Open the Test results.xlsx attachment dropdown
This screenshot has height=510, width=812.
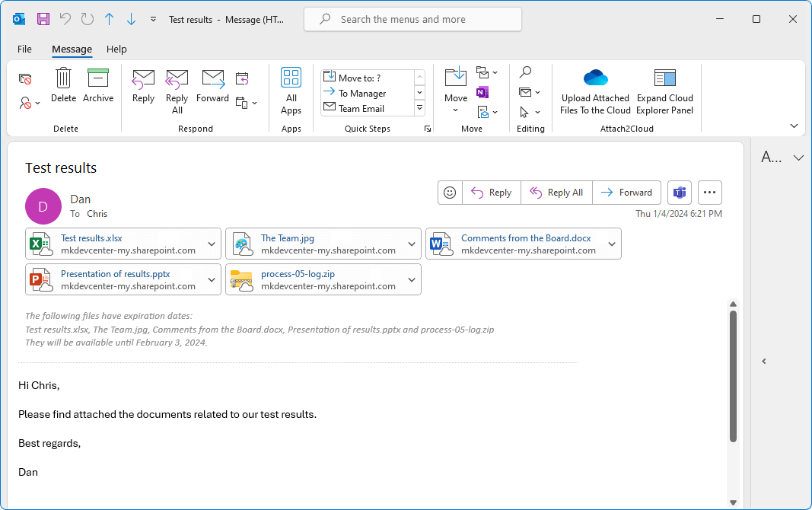[212, 243]
